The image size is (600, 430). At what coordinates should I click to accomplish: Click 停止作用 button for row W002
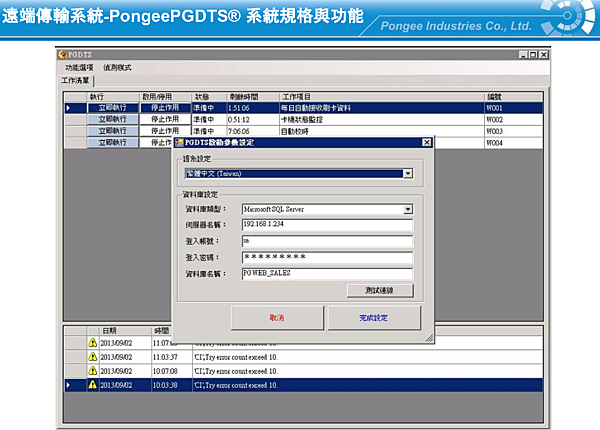point(165,119)
